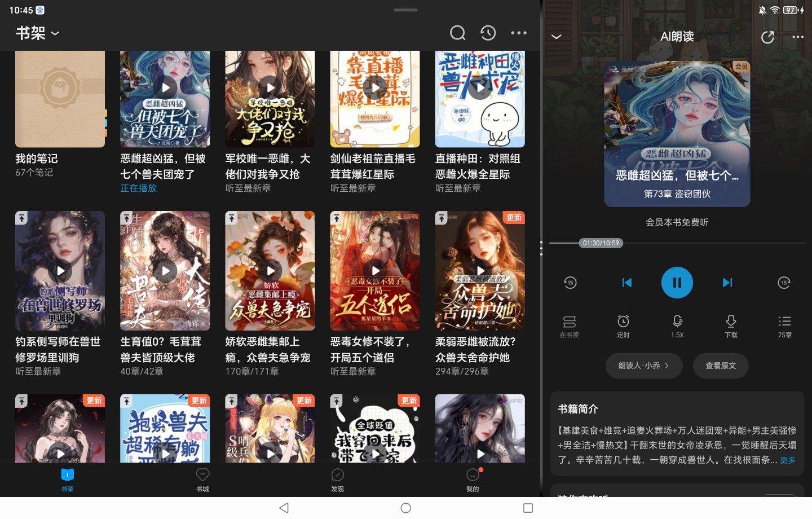Collapse the AI朗读 player panel
The width and height of the screenshot is (812, 519).
coord(556,37)
